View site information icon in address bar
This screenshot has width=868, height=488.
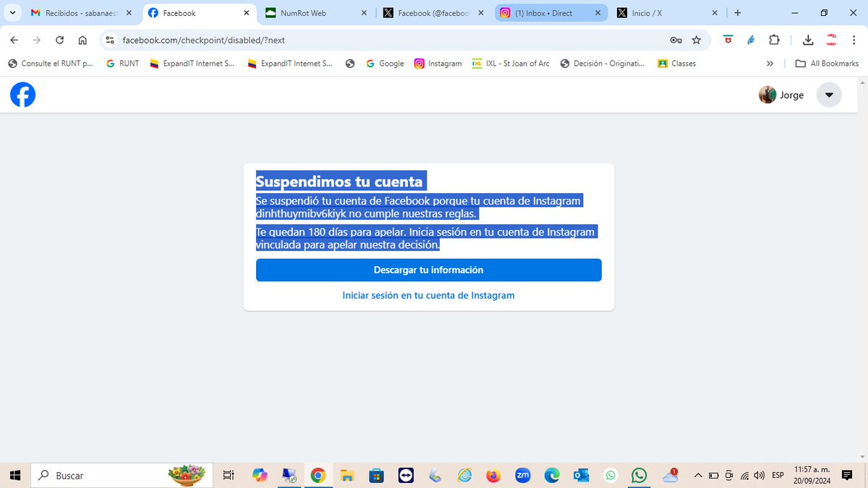click(x=109, y=40)
